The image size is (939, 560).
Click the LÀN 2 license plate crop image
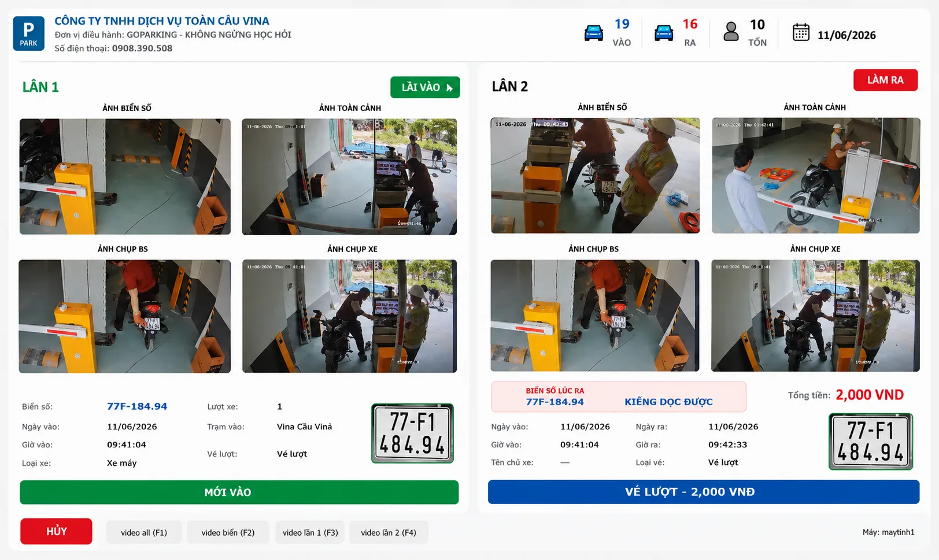tap(871, 442)
